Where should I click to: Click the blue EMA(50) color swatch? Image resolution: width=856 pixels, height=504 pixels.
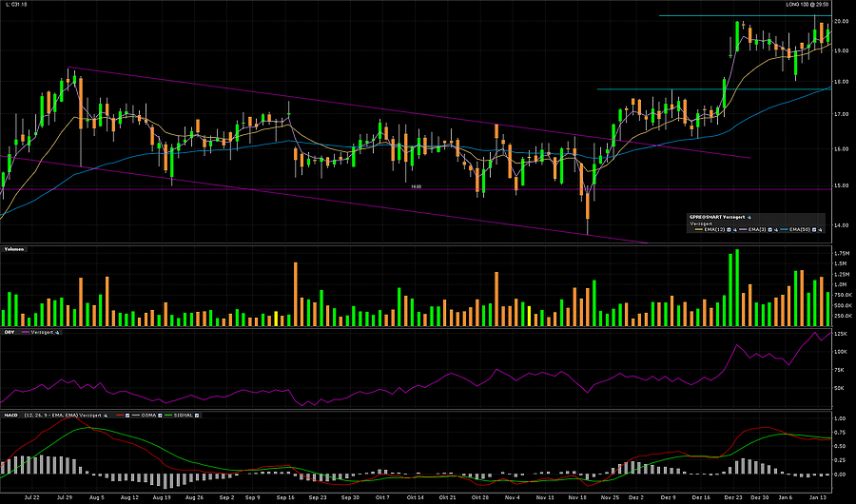784,229
